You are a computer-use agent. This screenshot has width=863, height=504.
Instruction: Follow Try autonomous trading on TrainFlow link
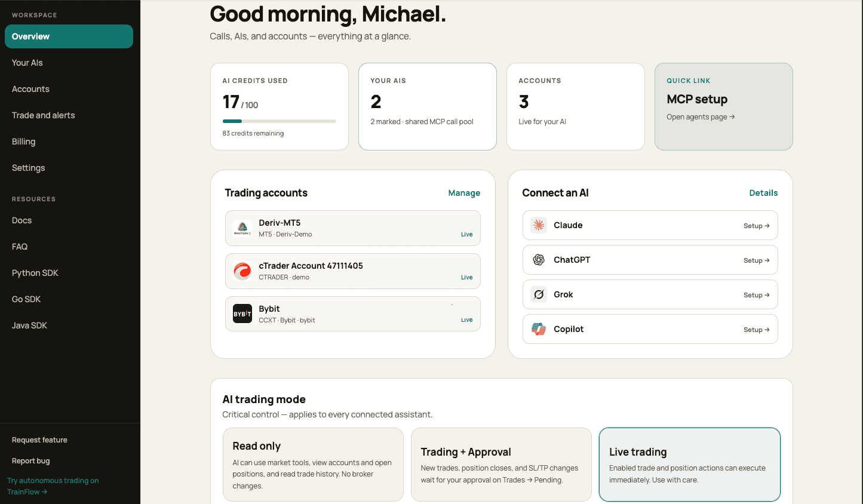coord(53,486)
